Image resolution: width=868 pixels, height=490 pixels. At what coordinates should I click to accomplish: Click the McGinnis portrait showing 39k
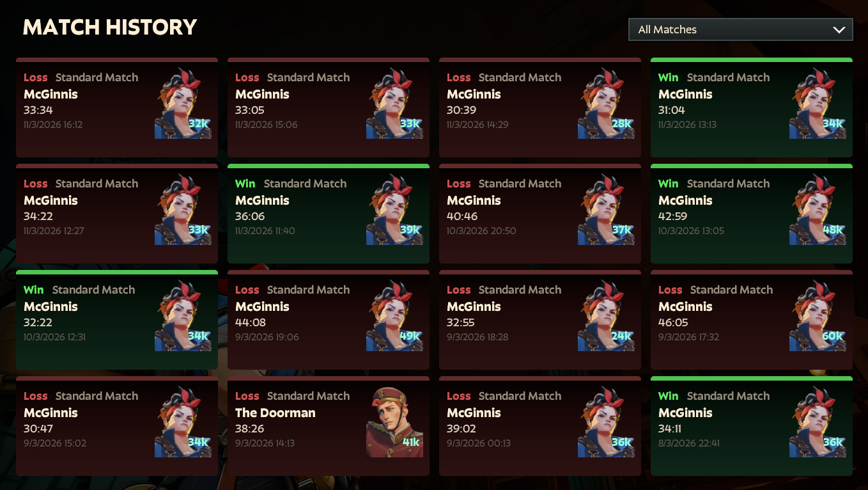tap(394, 209)
